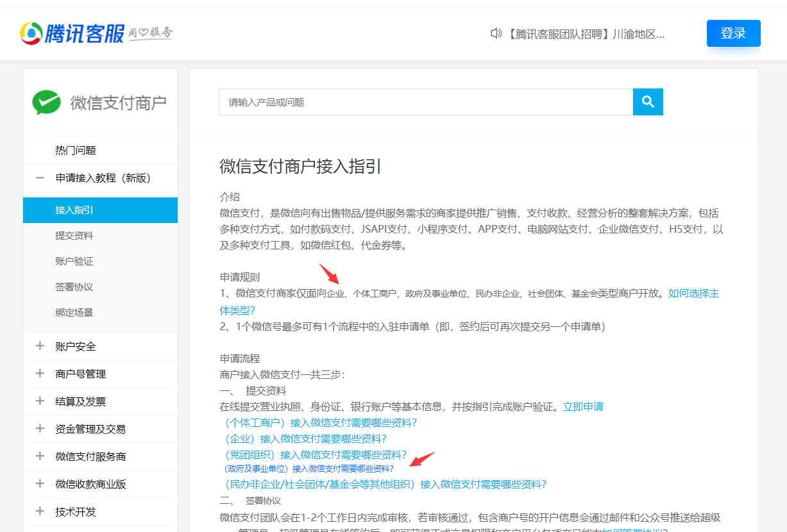The image size is (787, 532).
Task: Click the green WeChat Pay merchant logo
Action: coord(47,103)
